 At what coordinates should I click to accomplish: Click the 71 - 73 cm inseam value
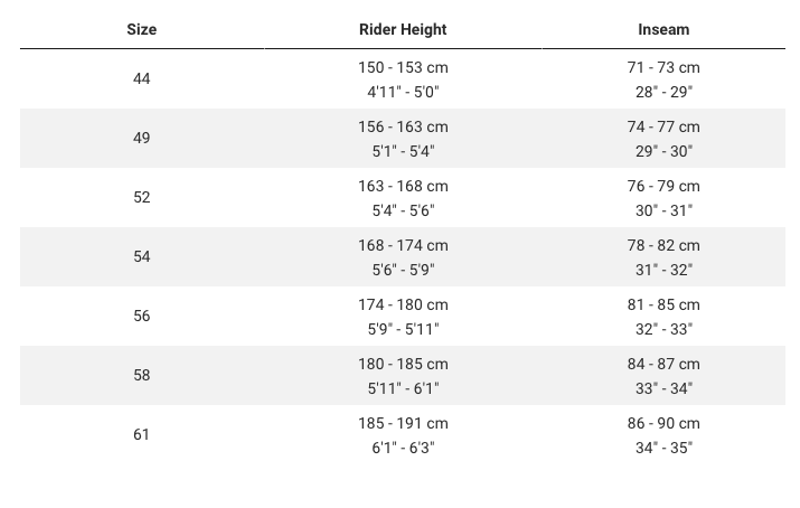(664, 68)
